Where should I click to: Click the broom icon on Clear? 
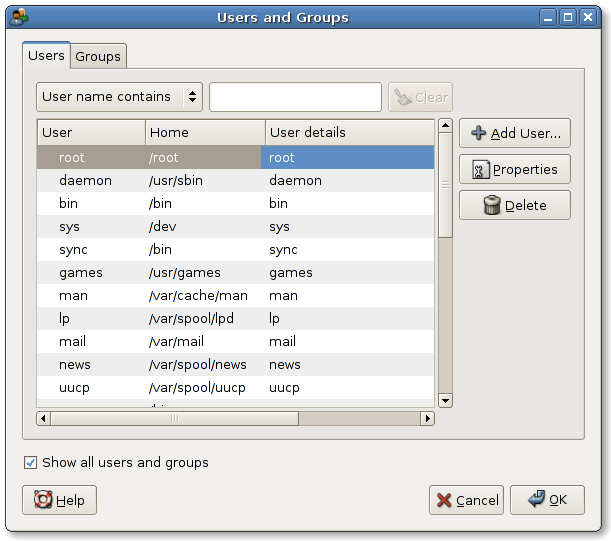[x=402, y=97]
